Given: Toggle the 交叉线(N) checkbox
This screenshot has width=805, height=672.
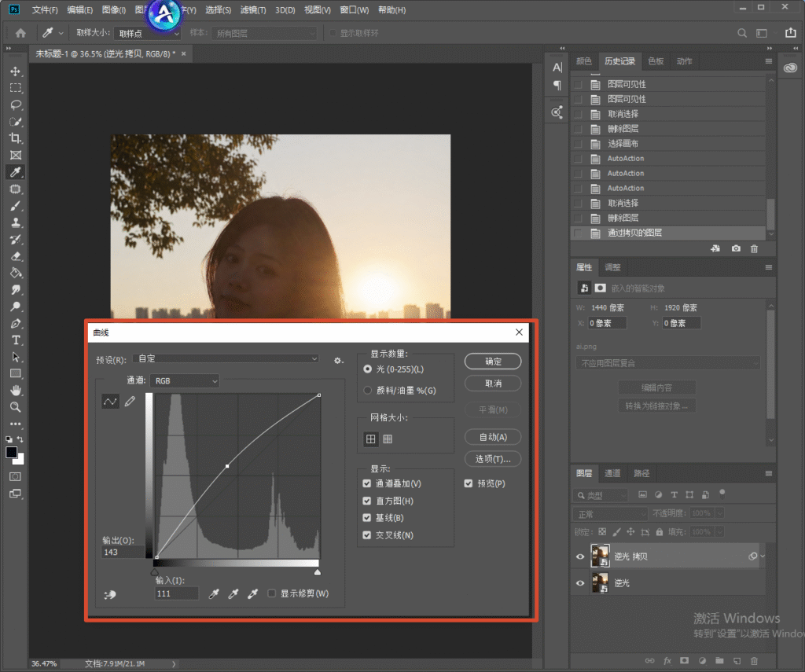Looking at the screenshot, I should [366, 535].
